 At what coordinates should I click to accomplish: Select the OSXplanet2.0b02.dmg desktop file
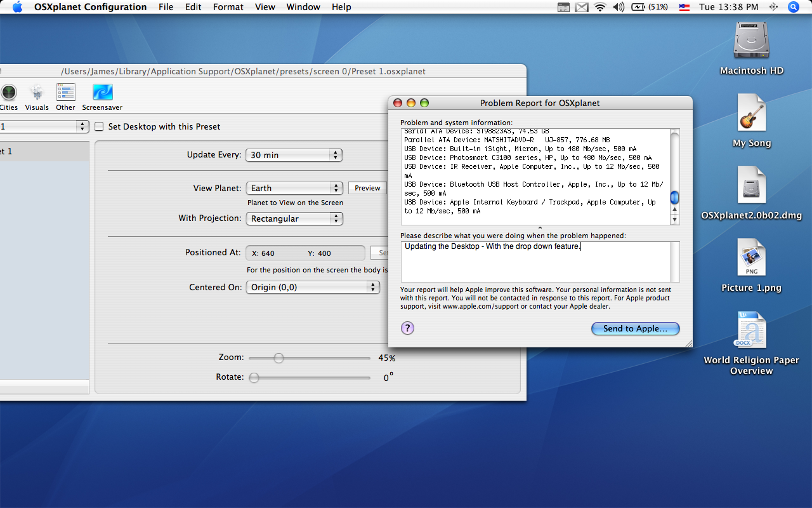click(752, 193)
